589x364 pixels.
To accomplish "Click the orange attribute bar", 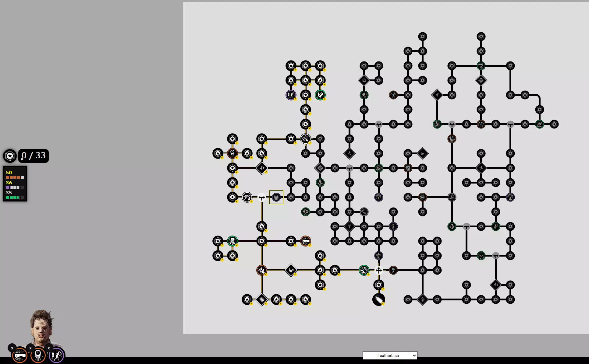I will 15,177.
